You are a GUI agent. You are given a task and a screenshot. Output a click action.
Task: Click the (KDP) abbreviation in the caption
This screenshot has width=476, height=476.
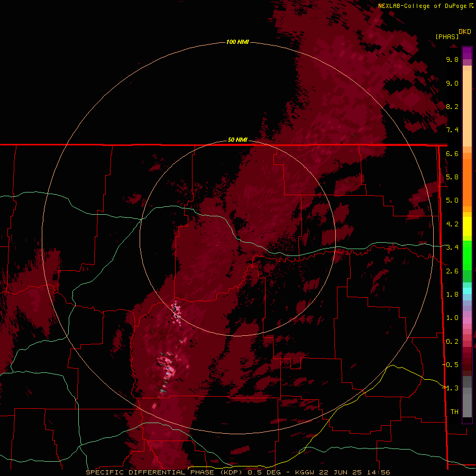(x=232, y=472)
